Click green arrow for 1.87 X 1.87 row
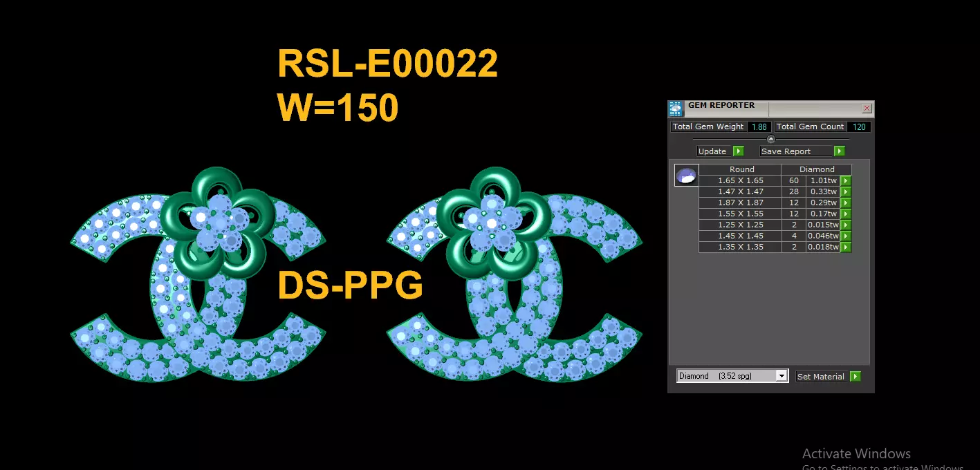Image resolution: width=980 pixels, height=470 pixels. point(845,203)
